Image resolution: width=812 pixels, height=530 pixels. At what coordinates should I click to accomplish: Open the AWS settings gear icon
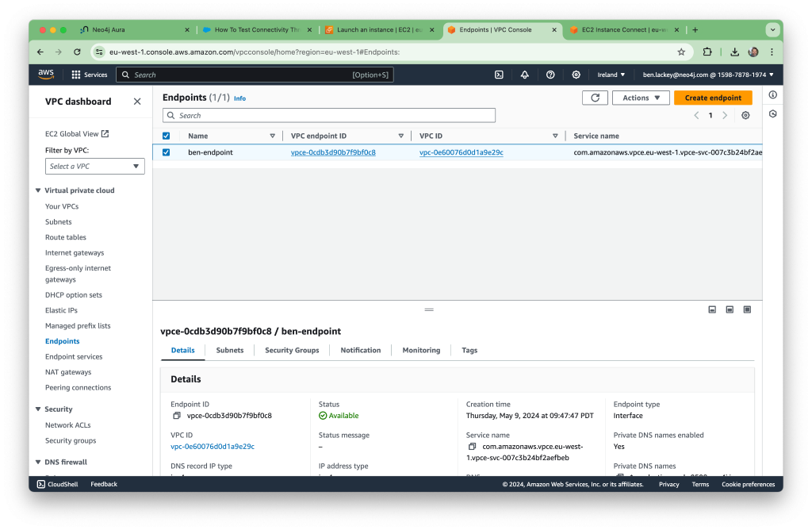coord(576,75)
